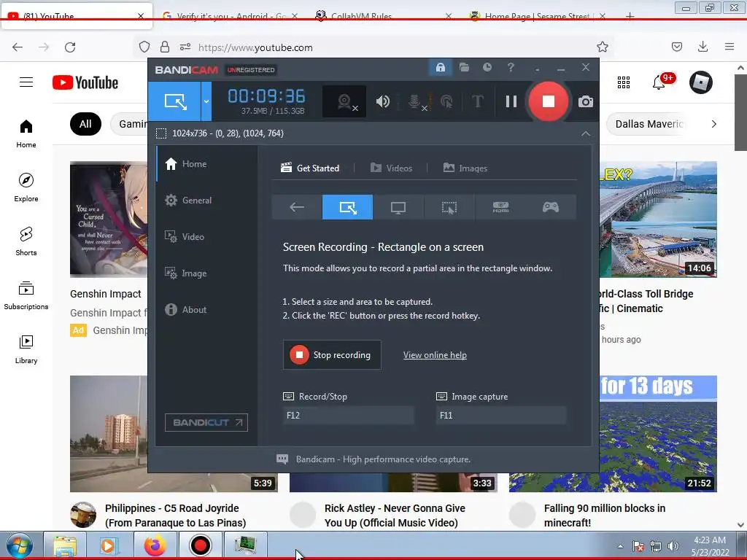Switch to the Get Started tab
The height and width of the screenshot is (560, 747).
[310, 168]
